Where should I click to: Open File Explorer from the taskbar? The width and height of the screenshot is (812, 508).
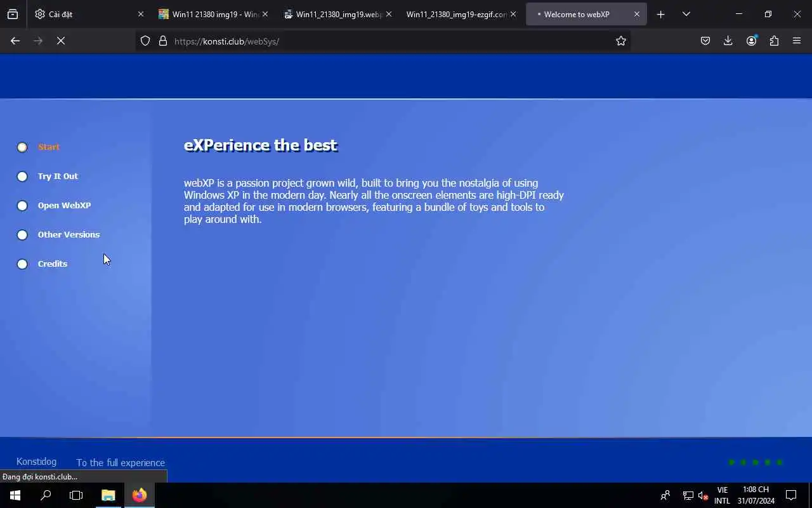tap(108, 495)
